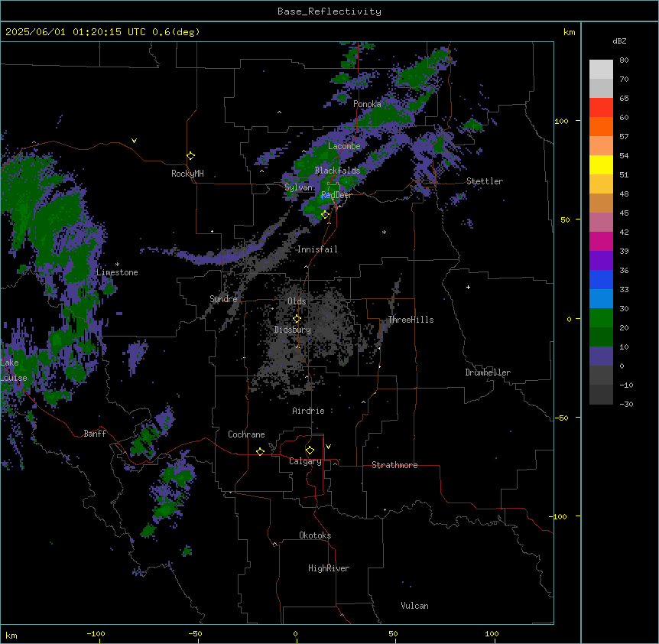Pick the magenta 39-42 dBZ legend band
659x644 pixels.
point(601,241)
